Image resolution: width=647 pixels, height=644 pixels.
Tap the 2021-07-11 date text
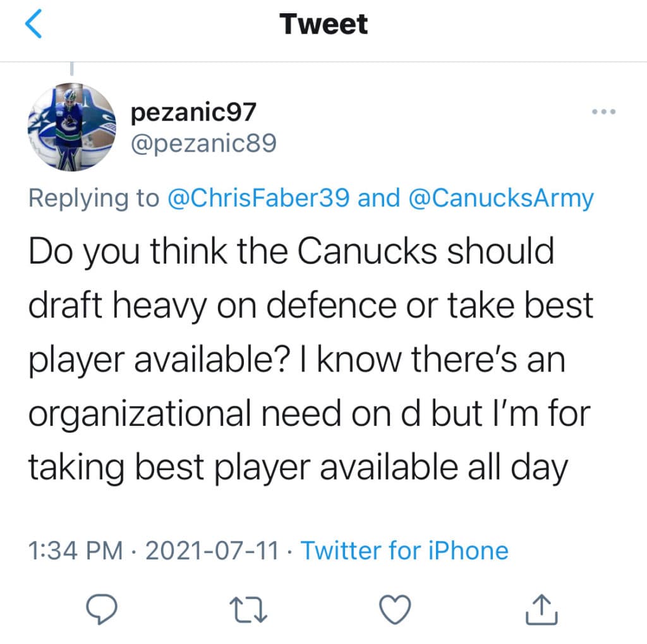click(x=212, y=550)
